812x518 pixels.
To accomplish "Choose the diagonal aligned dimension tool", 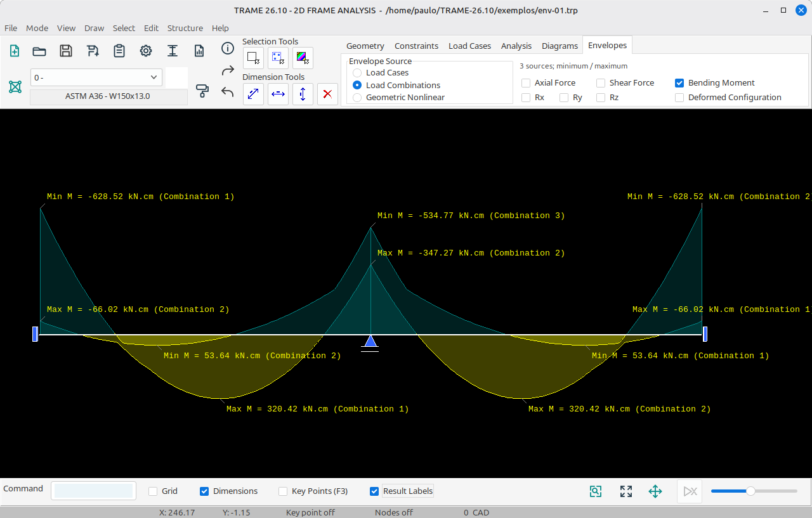I will 254,94.
